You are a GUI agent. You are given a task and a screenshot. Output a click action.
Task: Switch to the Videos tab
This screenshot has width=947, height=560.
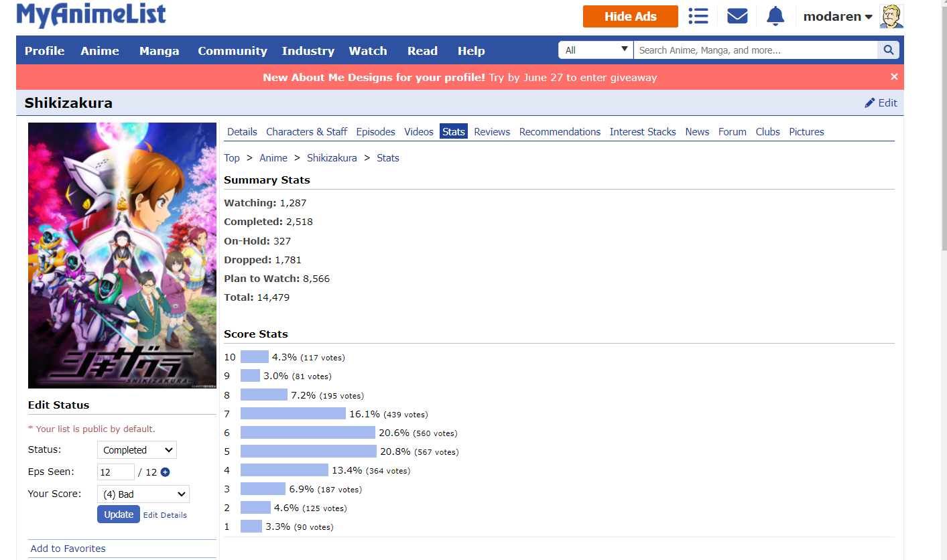419,132
